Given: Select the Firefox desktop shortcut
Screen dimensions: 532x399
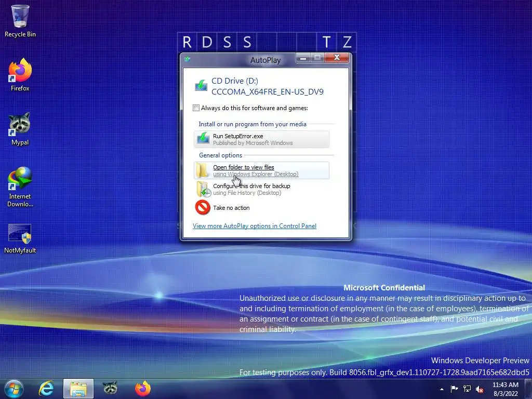Looking at the screenshot, I should (x=20, y=75).
